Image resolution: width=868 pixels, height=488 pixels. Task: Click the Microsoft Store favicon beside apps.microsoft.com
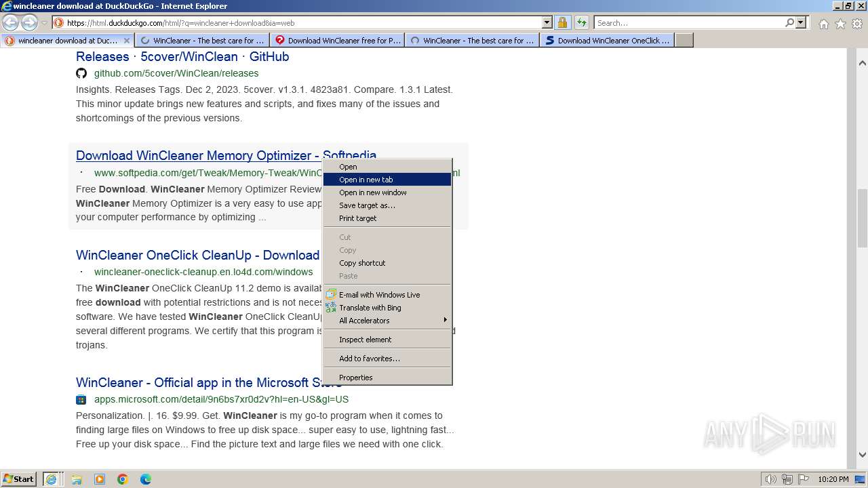click(81, 399)
